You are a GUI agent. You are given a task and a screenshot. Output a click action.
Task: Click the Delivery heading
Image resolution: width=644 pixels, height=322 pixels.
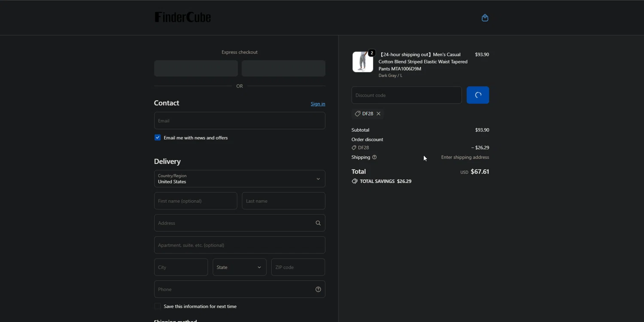pos(167,161)
